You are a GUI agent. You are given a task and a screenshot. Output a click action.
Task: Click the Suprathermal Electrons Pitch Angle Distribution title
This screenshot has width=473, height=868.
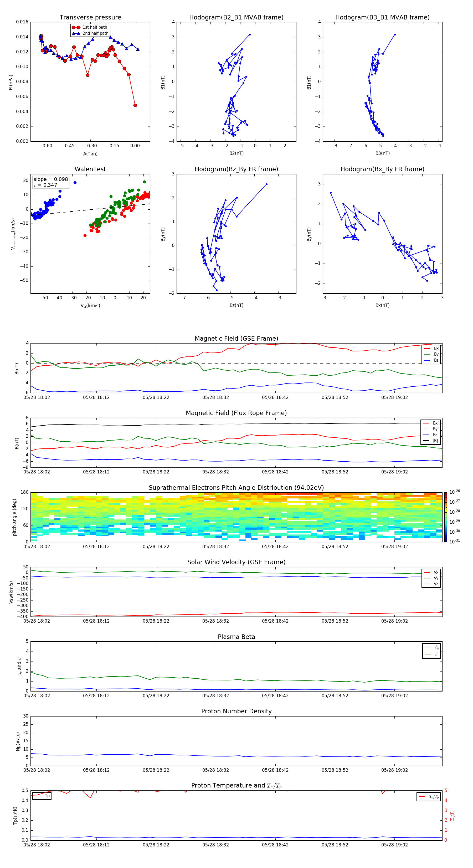point(236,488)
